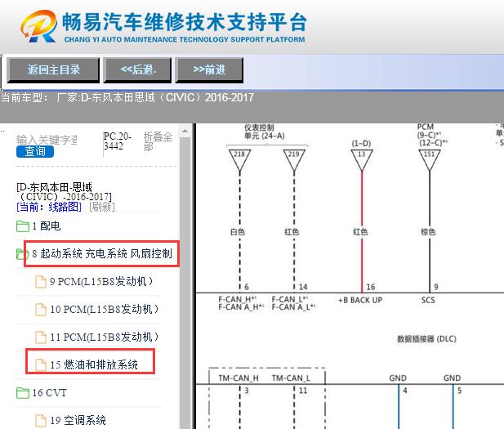This screenshot has width=504, height=429.
Task: Click document icon beside 9 PCM
Action: click(41, 282)
